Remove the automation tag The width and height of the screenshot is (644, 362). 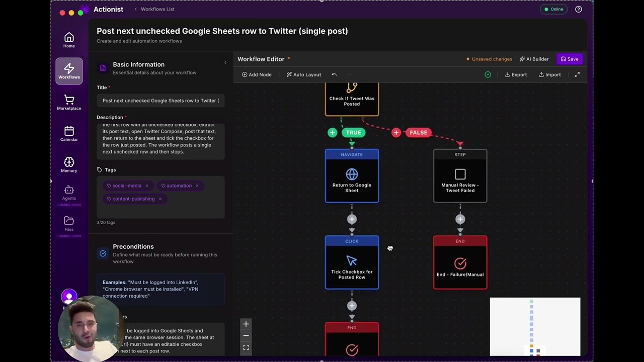pyautogui.click(x=197, y=186)
